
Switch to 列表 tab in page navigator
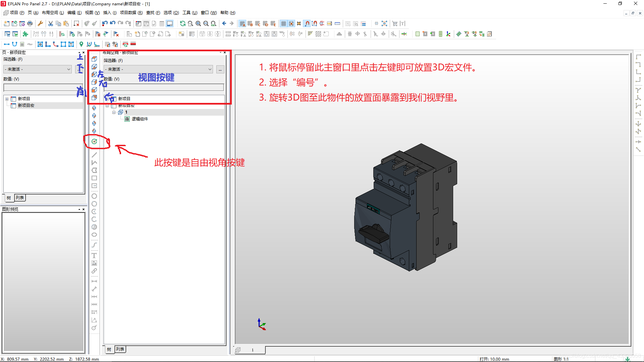click(20, 198)
